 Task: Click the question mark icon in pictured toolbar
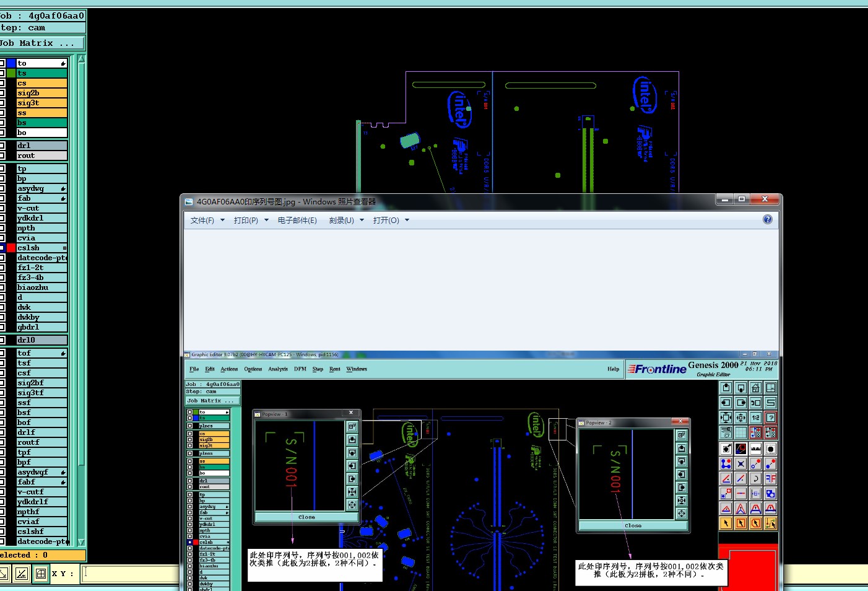click(770, 418)
